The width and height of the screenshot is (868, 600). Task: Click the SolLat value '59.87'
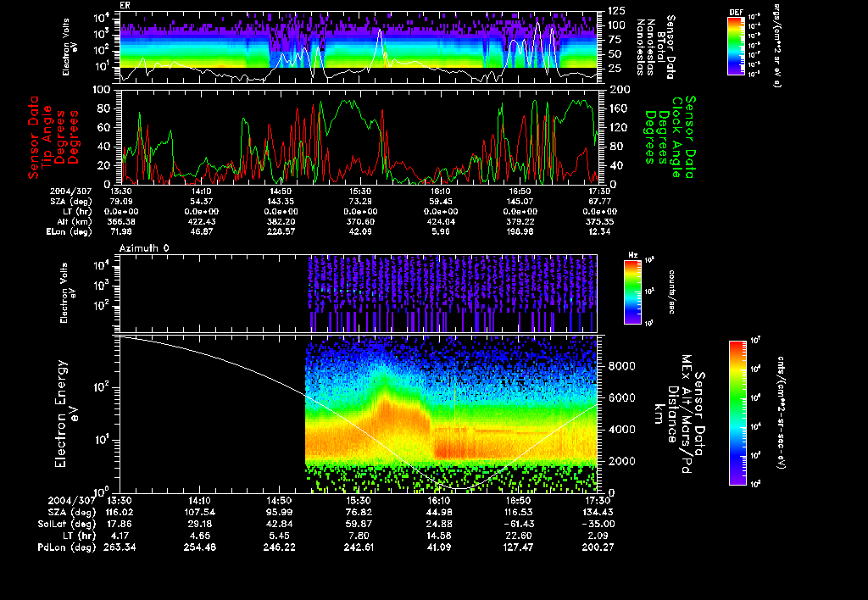(x=359, y=525)
